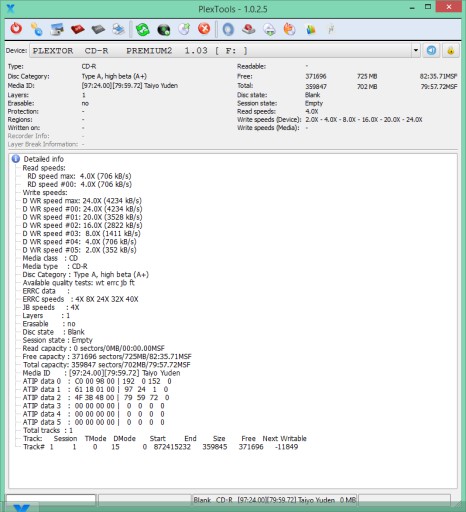Click the faded grey last toolbar icon
The height and width of the screenshot is (512, 466).
pyautogui.click(x=331, y=29)
